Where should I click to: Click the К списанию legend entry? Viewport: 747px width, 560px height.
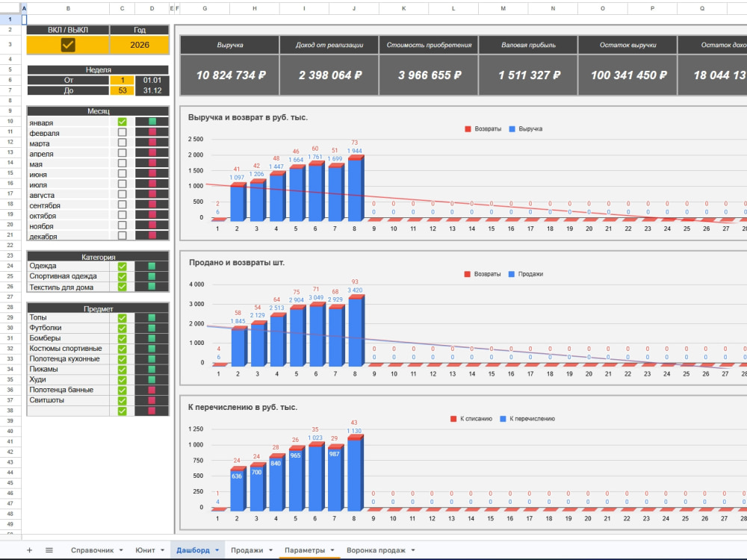[x=471, y=419]
